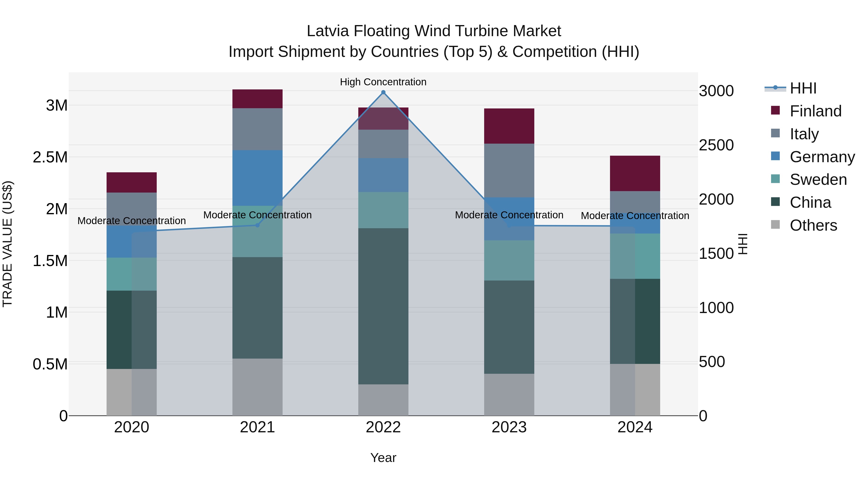Click the Italy segment of the 2023 bar
The width and height of the screenshot is (868, 488).
click(509, 170)
